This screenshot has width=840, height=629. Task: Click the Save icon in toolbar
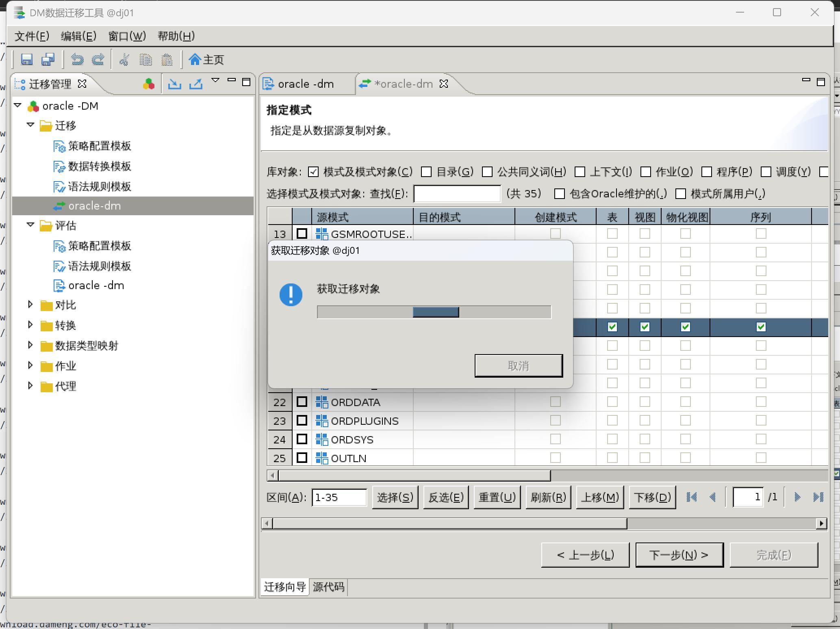click(27, 60)
